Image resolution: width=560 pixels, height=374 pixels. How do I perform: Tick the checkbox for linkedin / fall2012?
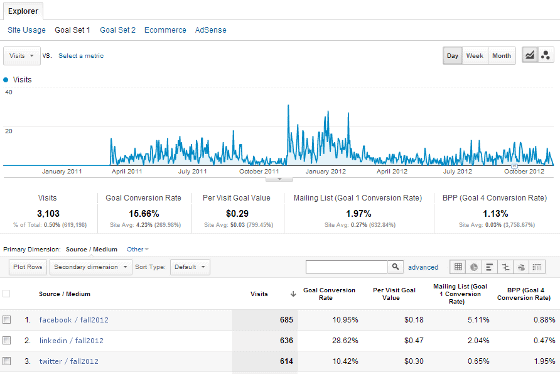6,340
